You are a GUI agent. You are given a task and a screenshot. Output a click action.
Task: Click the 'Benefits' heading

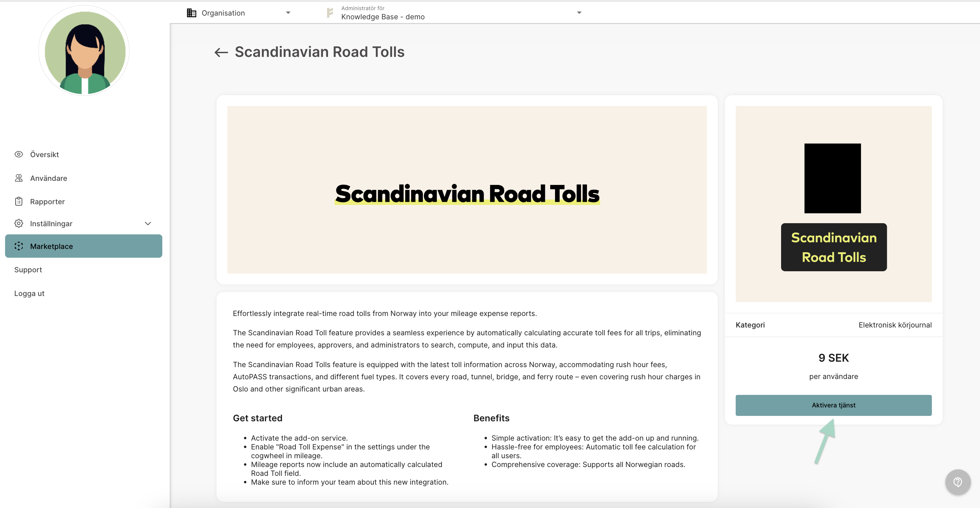(x=491, y=418)
